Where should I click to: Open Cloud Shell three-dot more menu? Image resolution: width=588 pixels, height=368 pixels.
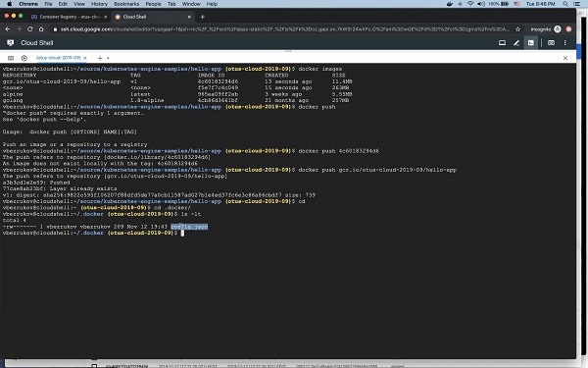(x=565, y=43)
